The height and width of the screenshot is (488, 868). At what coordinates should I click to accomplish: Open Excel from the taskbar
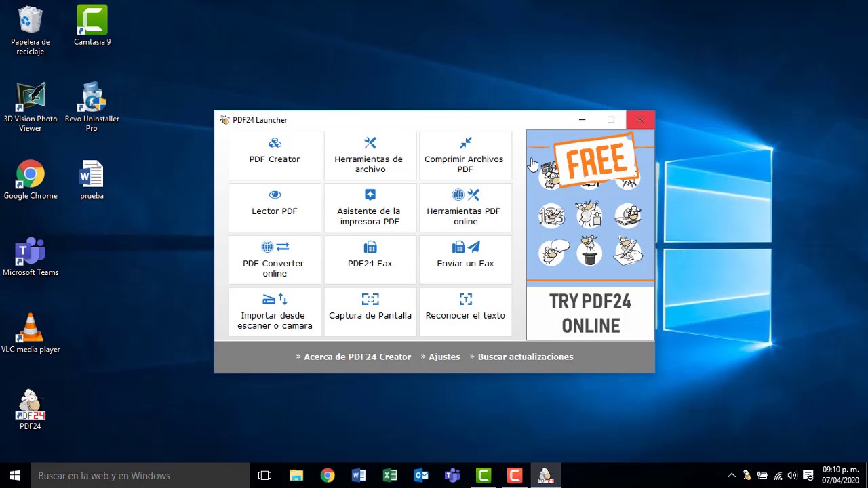[x=390, y=475]
